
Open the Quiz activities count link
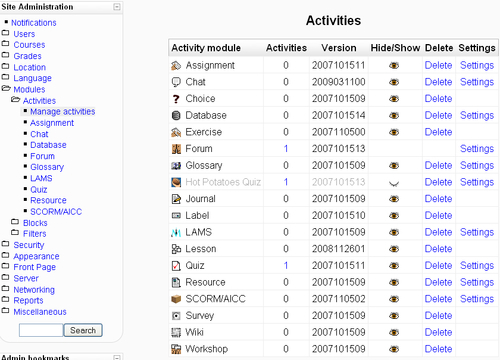coord(286,266)
